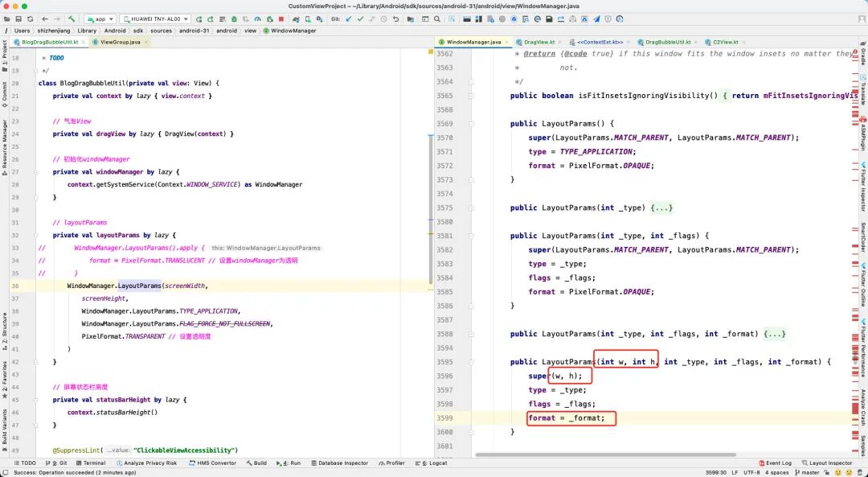Click the Search Everywhere magnifier icon
The height and width of the screenshot is (477, 868).
[436, 19]
